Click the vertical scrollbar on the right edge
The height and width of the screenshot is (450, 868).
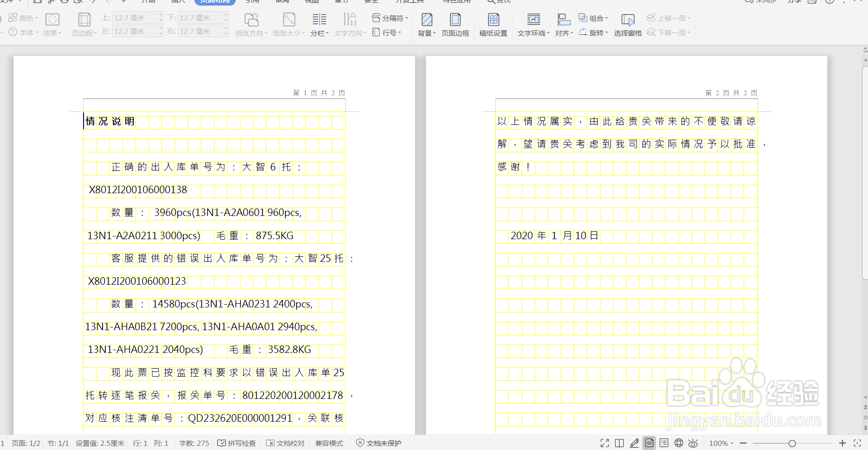pos(865,173)
